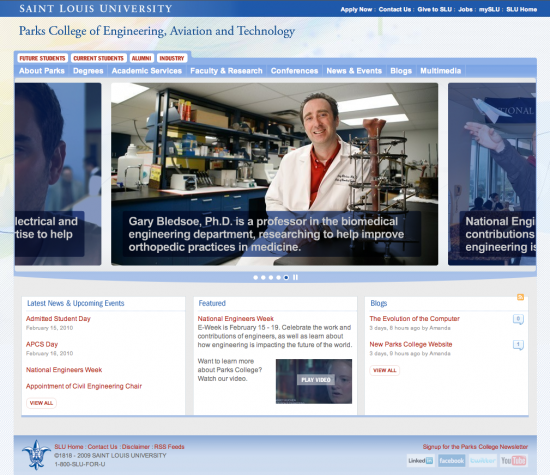
Task: Click the Give to SLU link
Action: click(x=435, y=9)
